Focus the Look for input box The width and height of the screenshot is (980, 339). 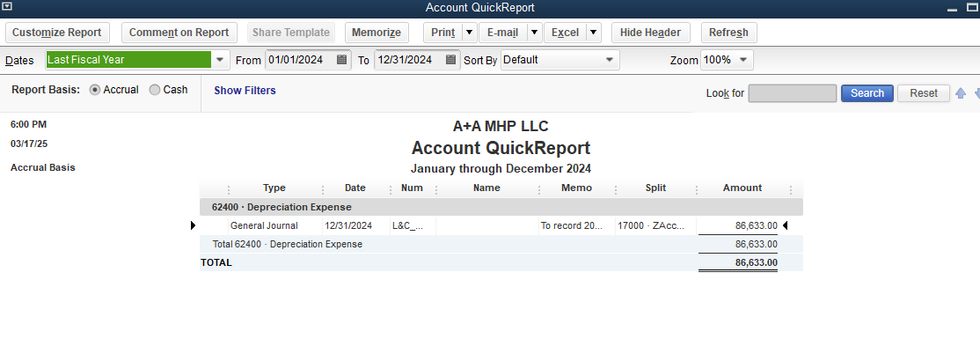click(793, 93)
